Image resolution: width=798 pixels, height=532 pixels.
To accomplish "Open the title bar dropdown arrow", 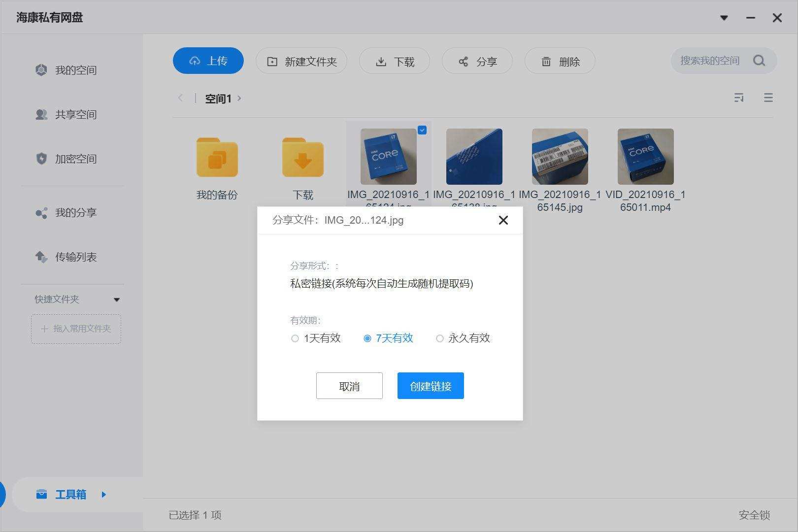I will [724, 18].
